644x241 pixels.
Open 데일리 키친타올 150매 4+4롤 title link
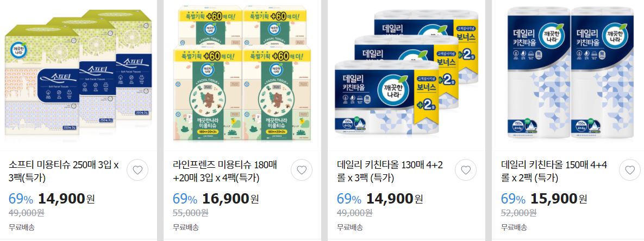(x=554, y=172)
